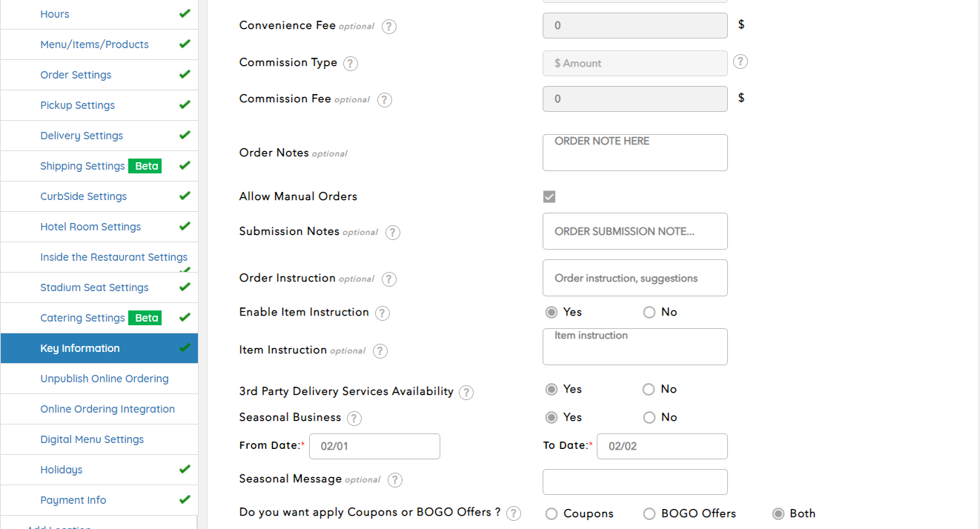This screenshot has height=529, width=980.
Task: Open Catering Settings in the sidebar
Action: [82, 318]
